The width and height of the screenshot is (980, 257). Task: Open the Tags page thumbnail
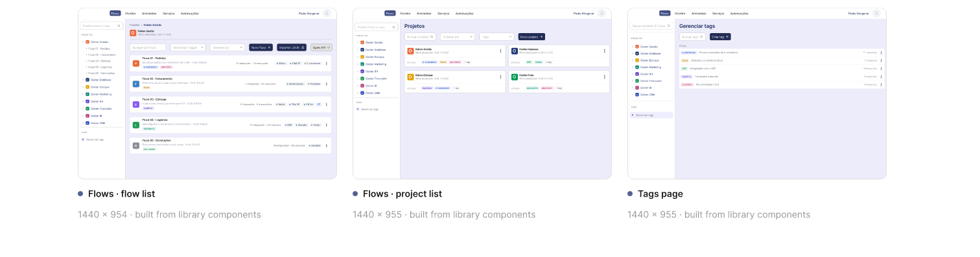(757, 93)
